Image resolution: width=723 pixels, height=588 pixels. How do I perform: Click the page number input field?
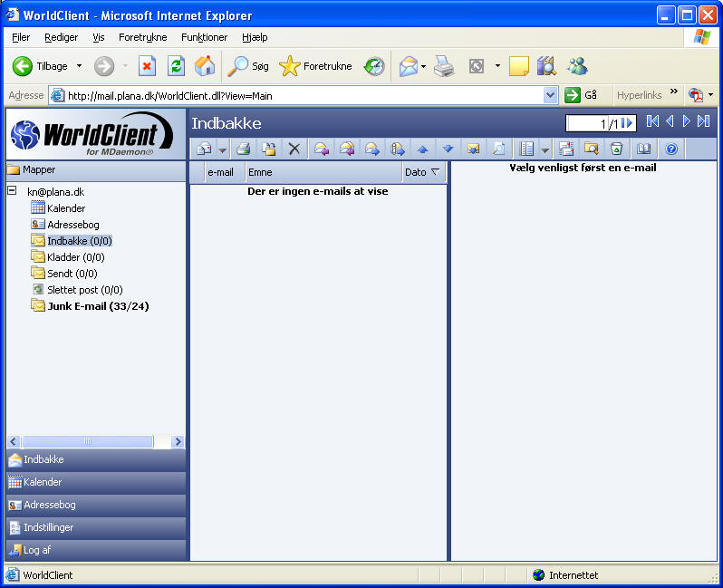click(x=593, y=123)
